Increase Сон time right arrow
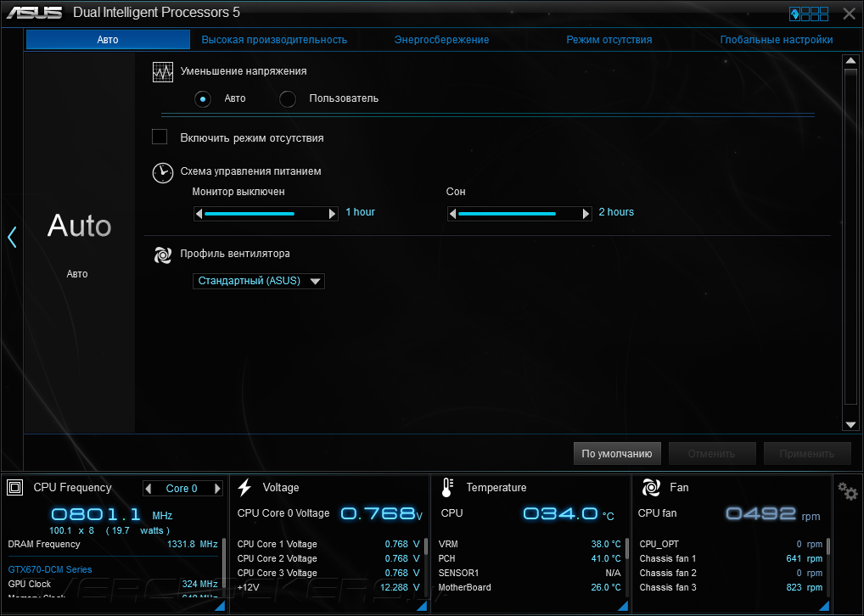Viewport: 864px width, 616px height. pyautogui.click(x=586, y=214)
